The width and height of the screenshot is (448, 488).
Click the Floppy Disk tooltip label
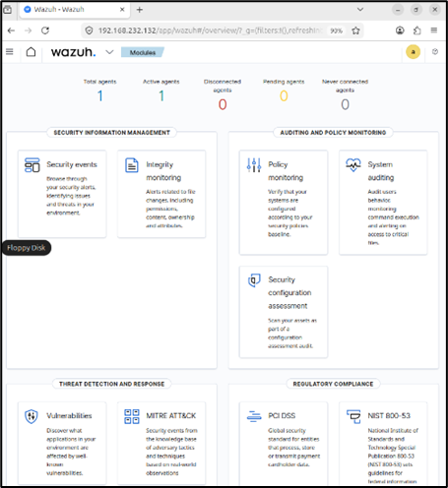pyautogui.click(x=27, y=248)
